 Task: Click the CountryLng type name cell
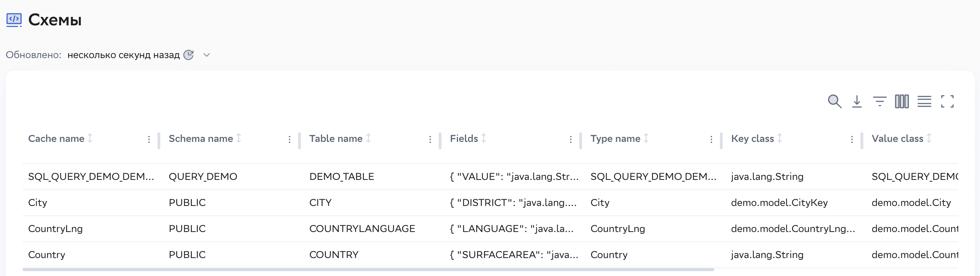pyautogui.click(x=618, y=229)
